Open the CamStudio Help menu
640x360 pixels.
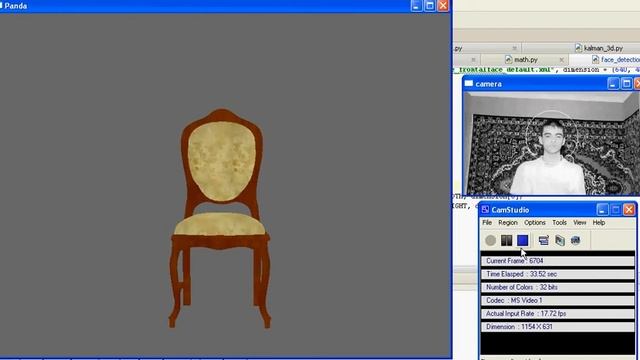[x=599, y=222]
